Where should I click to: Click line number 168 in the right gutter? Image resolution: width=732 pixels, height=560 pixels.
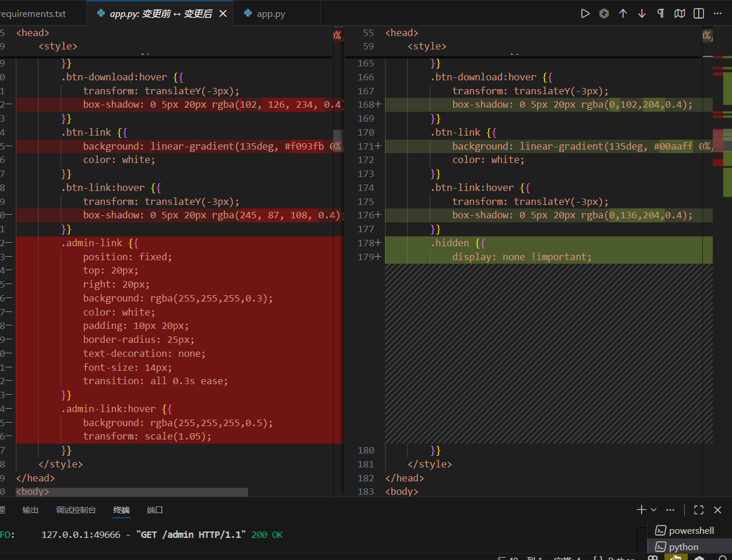(x=366, y=104)
